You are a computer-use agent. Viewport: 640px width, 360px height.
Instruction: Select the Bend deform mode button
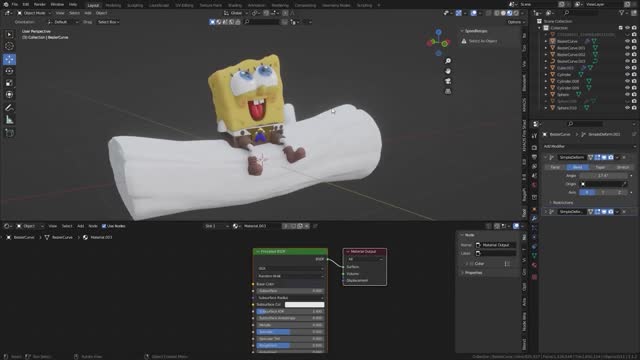tap(578, 167)
